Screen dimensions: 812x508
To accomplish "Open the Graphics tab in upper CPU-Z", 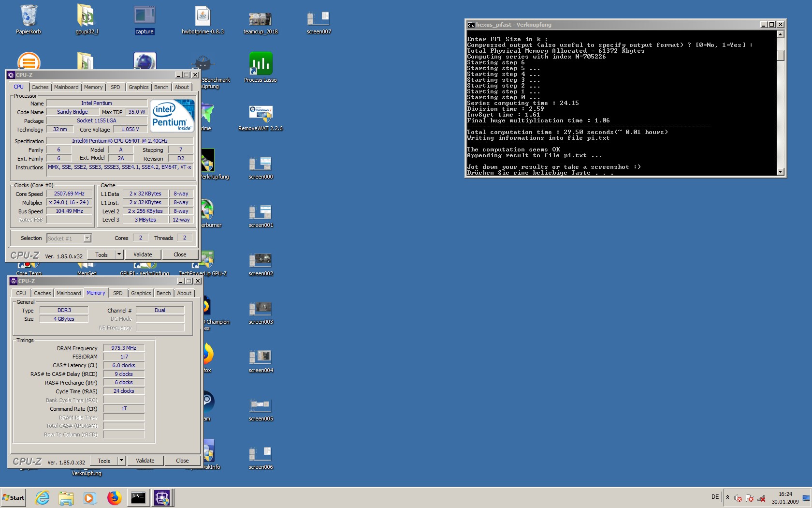I will [x=139, y=87].
